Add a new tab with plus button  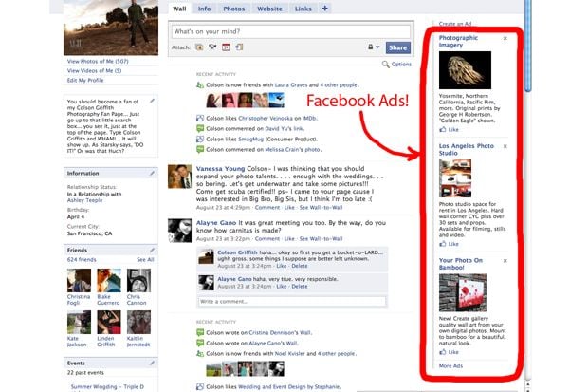(325, 9)
